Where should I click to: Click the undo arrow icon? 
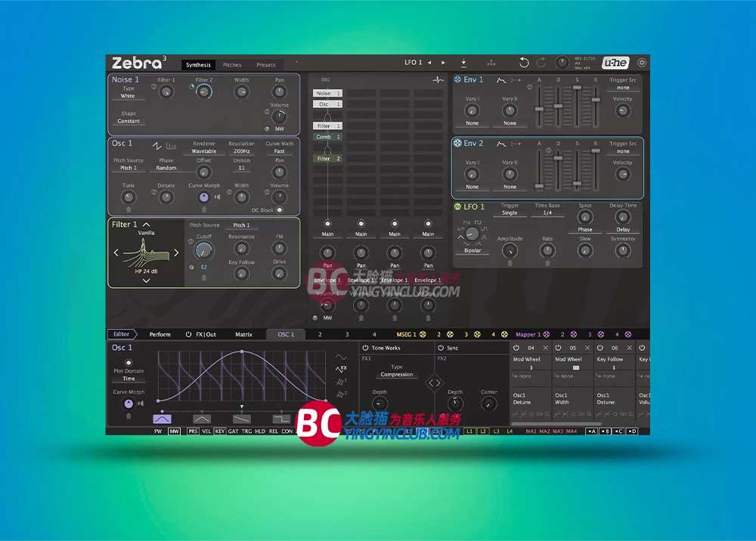(x=524, y=63)
